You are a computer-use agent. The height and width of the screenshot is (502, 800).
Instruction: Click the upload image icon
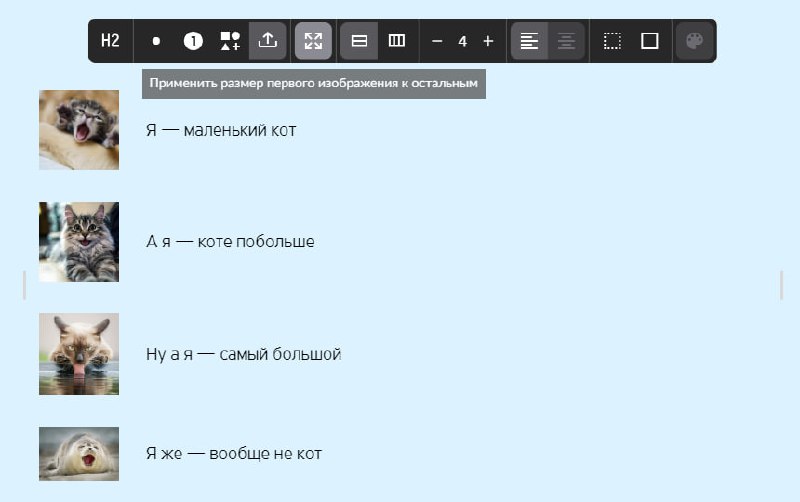coord(267,41)
